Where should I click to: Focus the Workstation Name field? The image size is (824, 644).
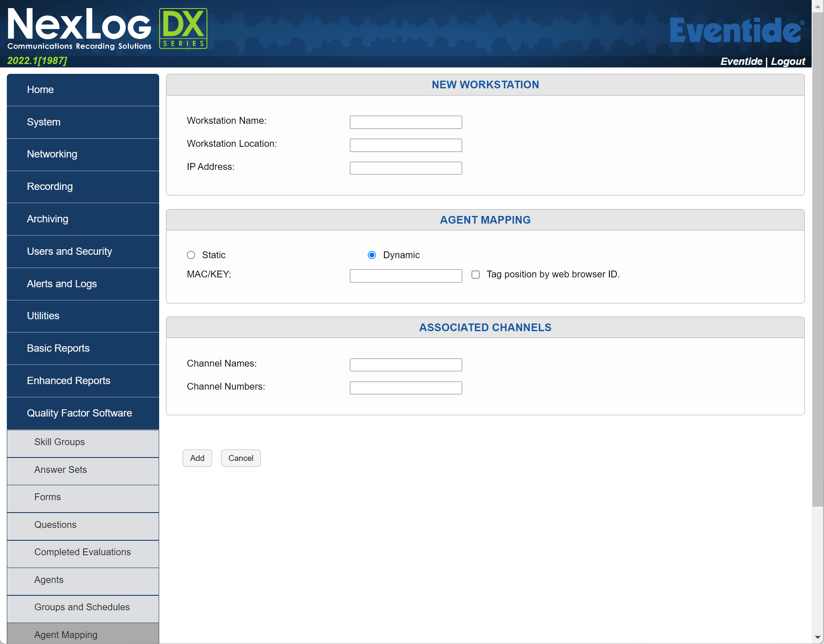405,122
